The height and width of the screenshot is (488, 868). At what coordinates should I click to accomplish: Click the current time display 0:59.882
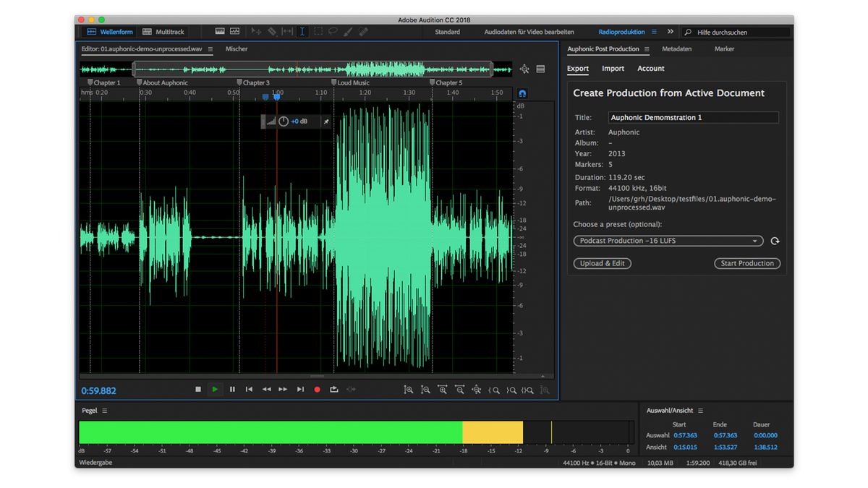(98, 390)
